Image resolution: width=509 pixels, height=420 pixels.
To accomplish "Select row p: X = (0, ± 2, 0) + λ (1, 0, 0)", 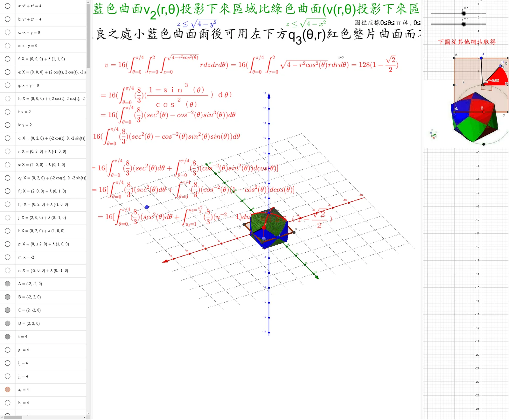I will [51, 244].
